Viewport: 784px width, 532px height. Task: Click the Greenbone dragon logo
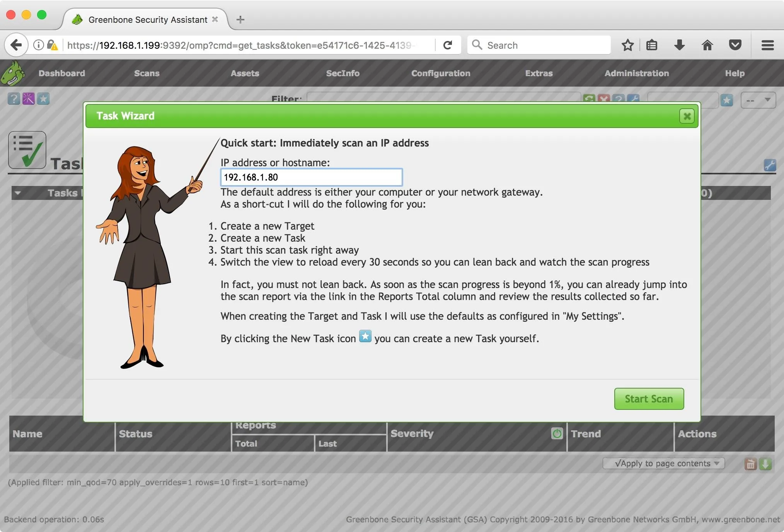12,73
